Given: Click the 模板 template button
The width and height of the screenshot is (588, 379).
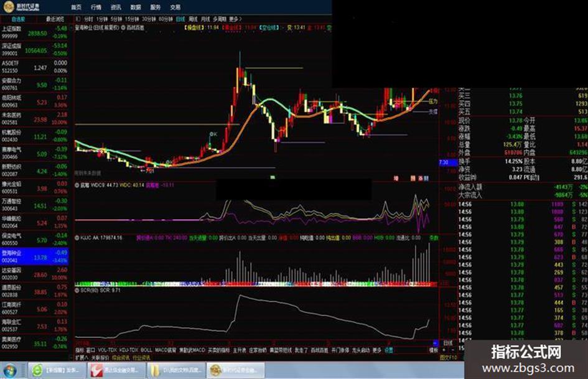Looking at the screenshot, I should pos(434,350).
